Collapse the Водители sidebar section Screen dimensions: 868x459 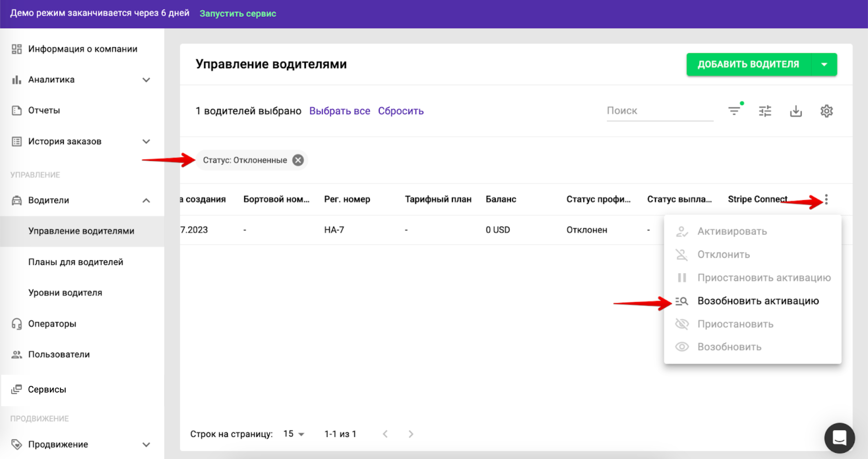pyautogui.click(x=146, y=201)
